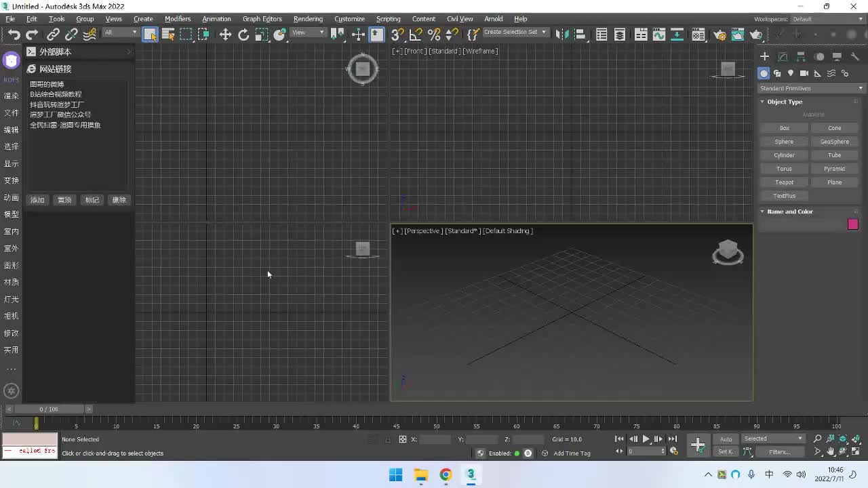
Task: Collapse the Object Type rollout
Action: coord(784,102)
